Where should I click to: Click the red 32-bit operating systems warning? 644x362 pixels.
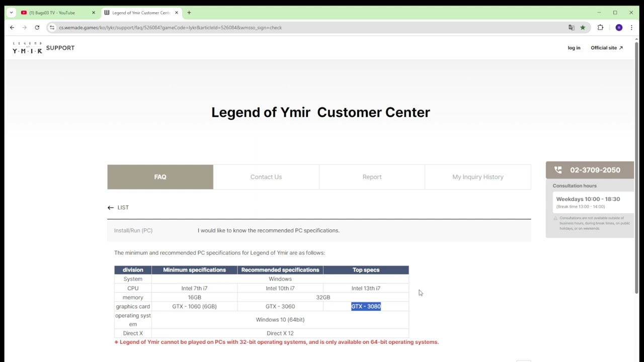pyautogui.click(x=277, y=342)
